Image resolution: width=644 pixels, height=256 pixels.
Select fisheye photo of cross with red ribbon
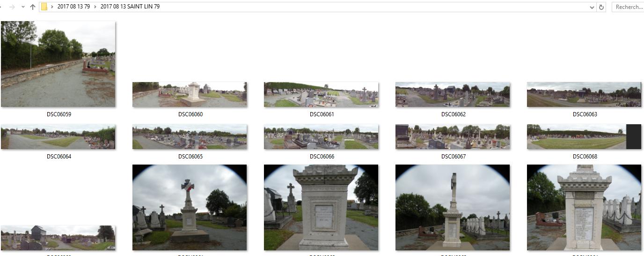click(x=190, y=208)
